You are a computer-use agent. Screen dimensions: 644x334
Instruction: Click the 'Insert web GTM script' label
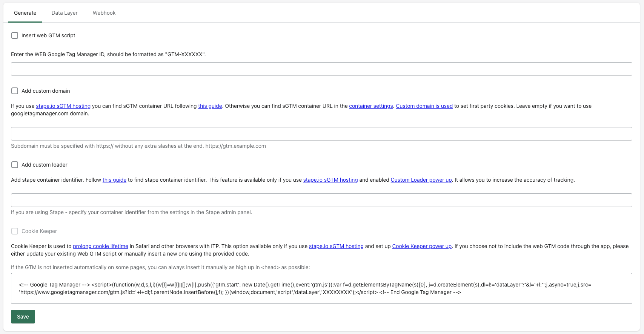coord(48,35)
